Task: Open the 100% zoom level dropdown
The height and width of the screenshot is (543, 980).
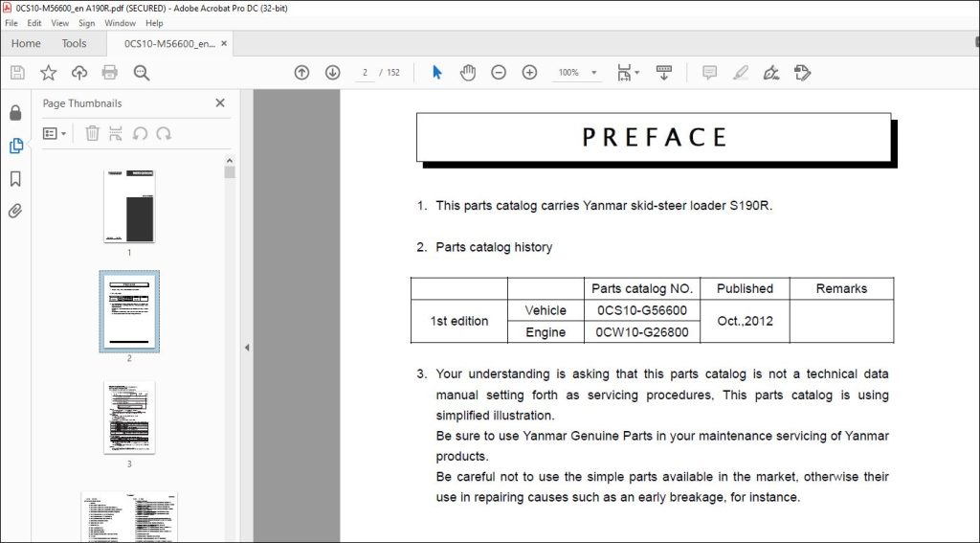Action: (x=593, y=73)
